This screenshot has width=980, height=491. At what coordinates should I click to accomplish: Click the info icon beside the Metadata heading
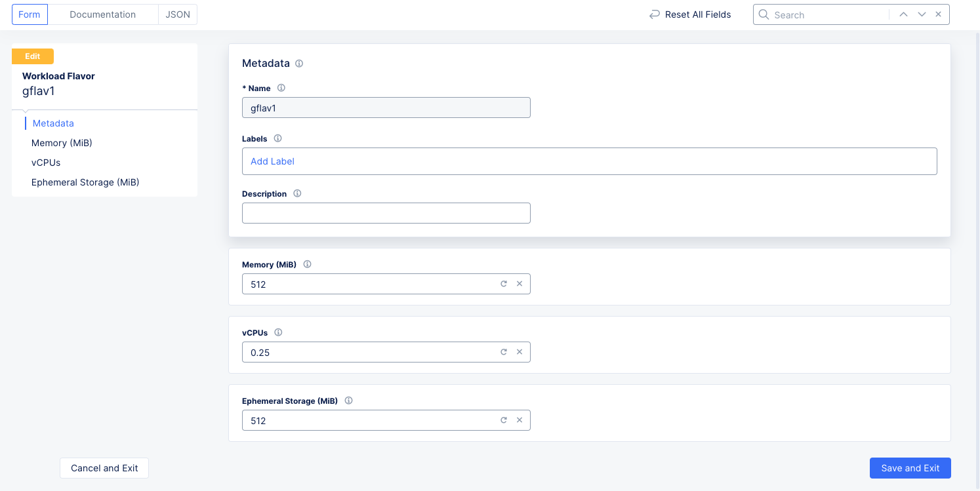299,64
